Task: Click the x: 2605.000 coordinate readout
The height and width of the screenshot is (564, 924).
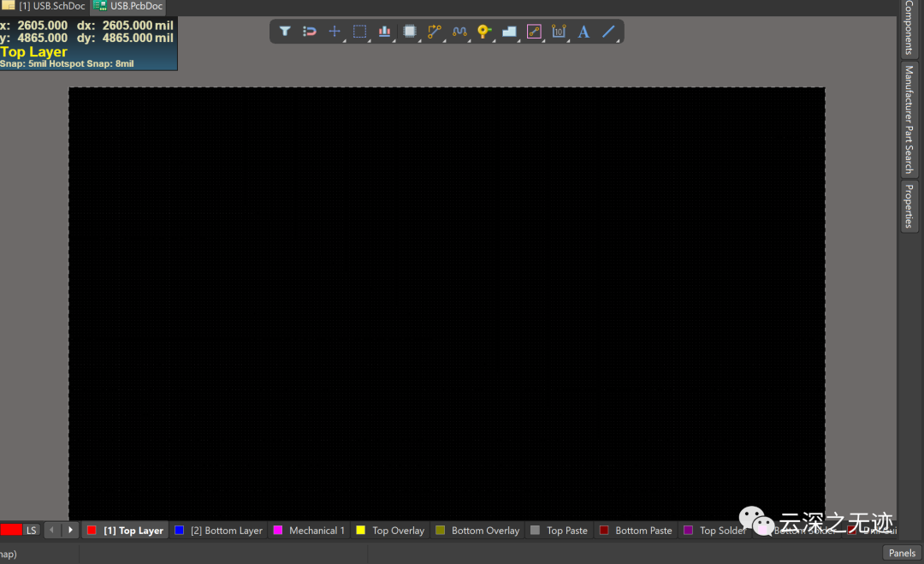Action: click(x=33, y=26)
